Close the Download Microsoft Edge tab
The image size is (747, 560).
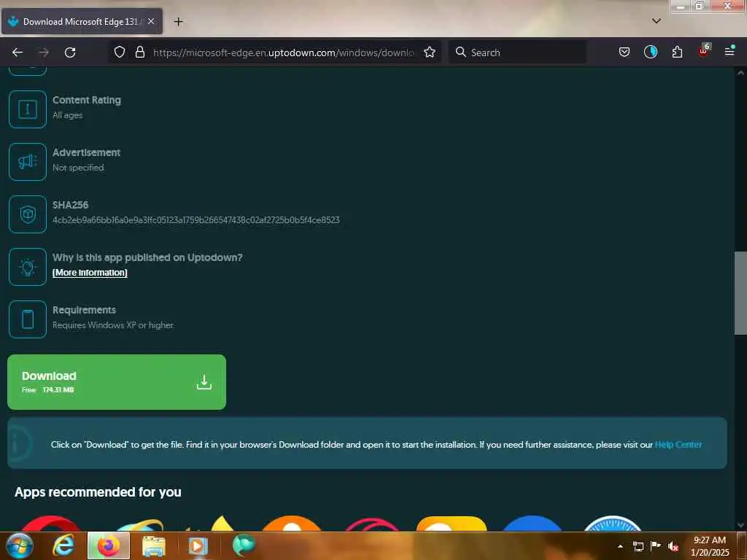coord(151,21)
